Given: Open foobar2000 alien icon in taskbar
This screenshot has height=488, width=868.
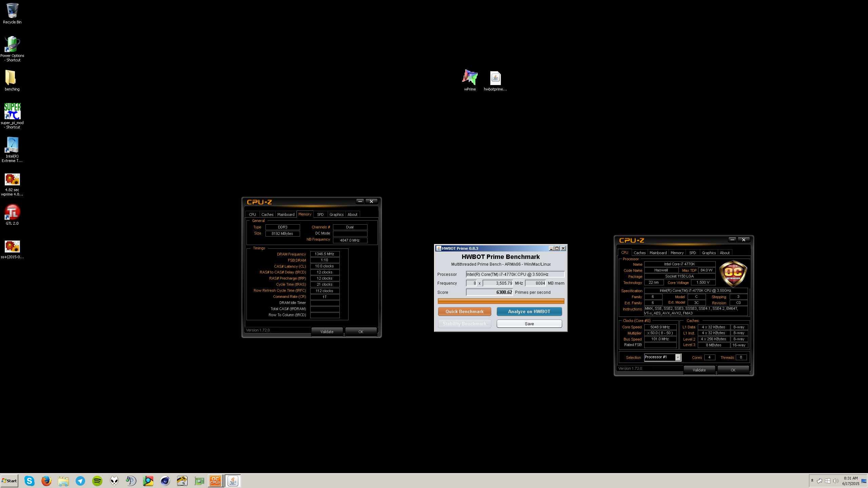Looking at the screenshot, I should (x=114, y=481).
